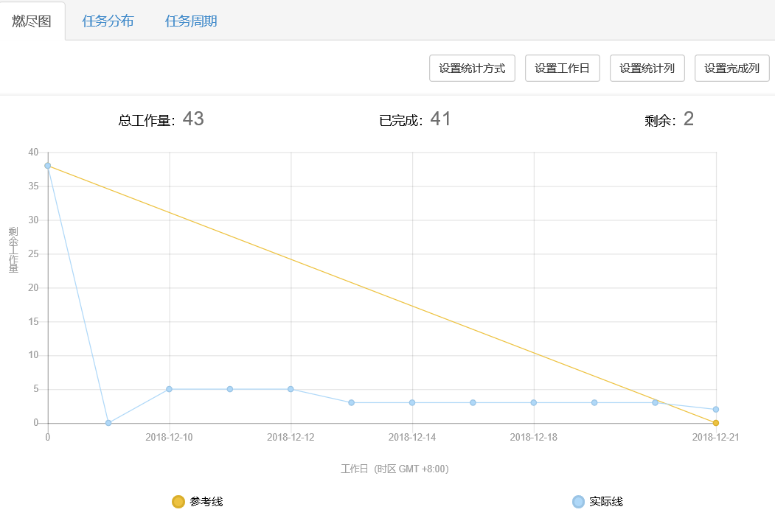Click the 2018-12-14 axis label
Screen dimensions: 775x532
tap(412, 438)
